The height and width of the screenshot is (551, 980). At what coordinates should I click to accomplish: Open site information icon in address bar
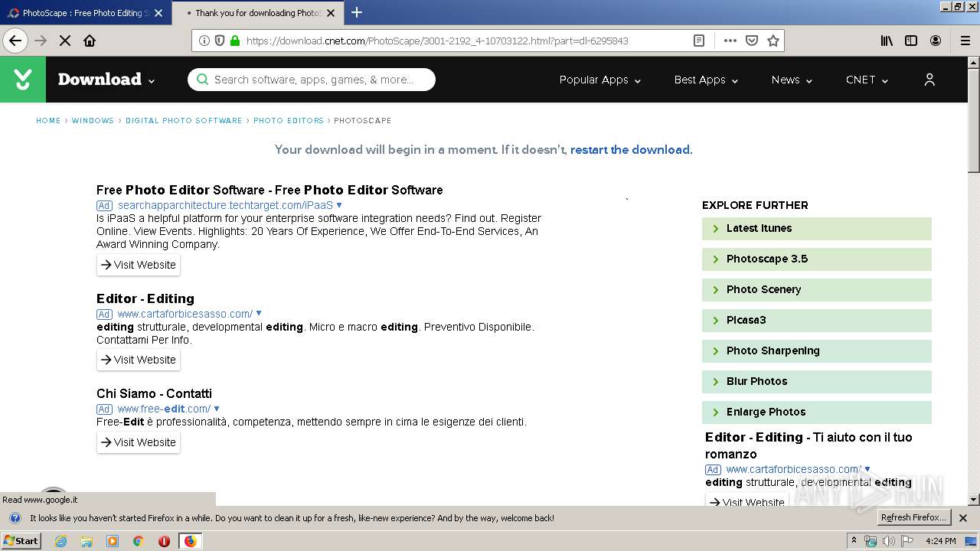tap(204, 41)
